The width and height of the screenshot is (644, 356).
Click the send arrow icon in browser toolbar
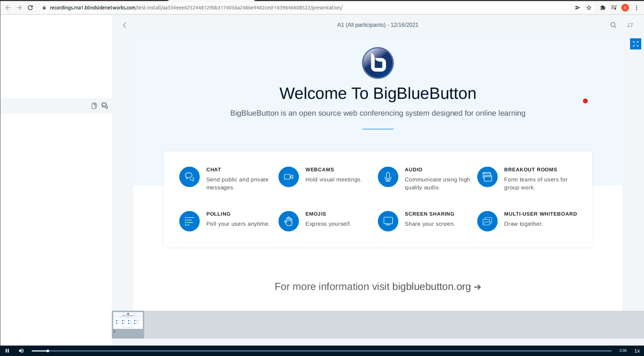coord(577,8)
